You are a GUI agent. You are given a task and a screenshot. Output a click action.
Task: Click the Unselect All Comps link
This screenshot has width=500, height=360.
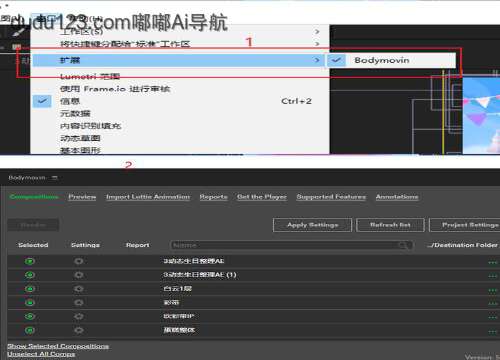coord(41,354)
